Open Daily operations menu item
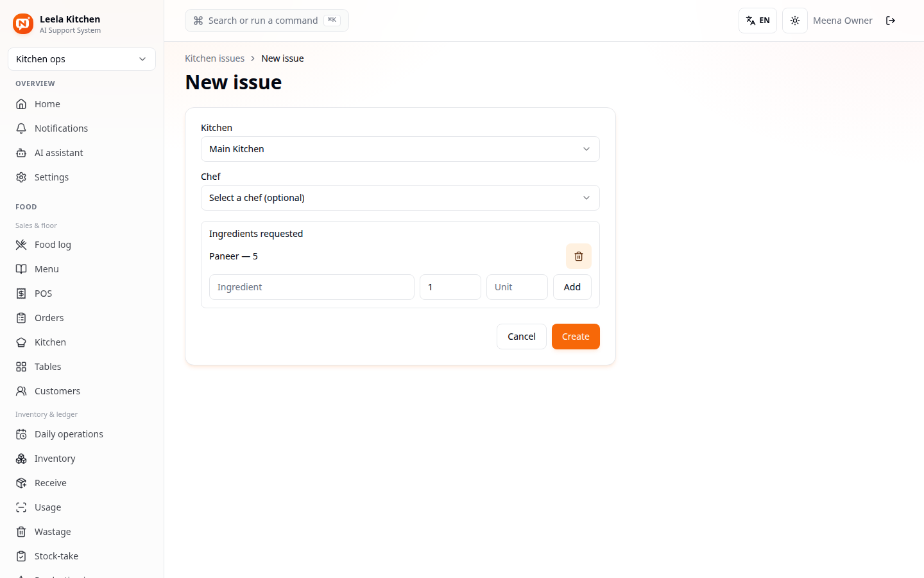This screenshot has width=924, height=578. click(x=81, y=434)
